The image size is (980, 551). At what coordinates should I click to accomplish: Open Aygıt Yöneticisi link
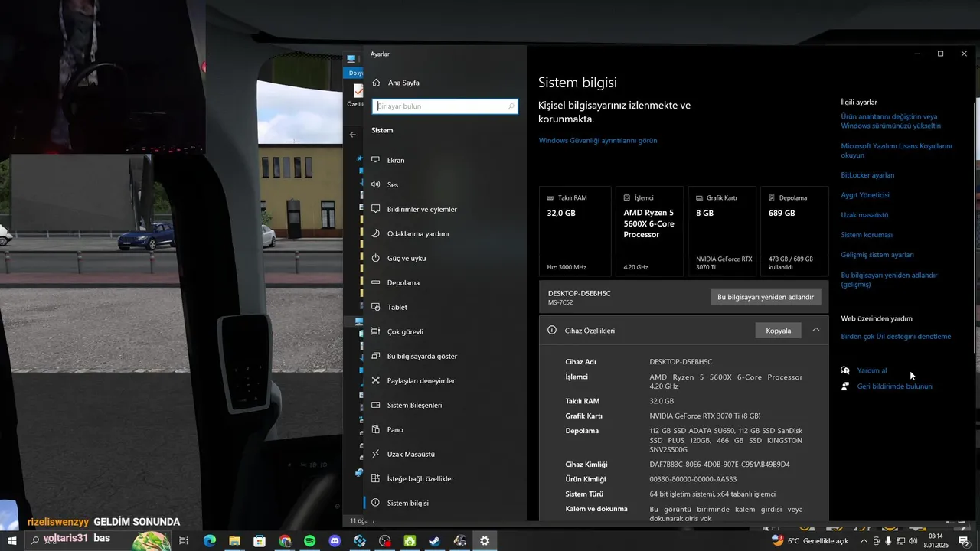[x=865, y=195]
